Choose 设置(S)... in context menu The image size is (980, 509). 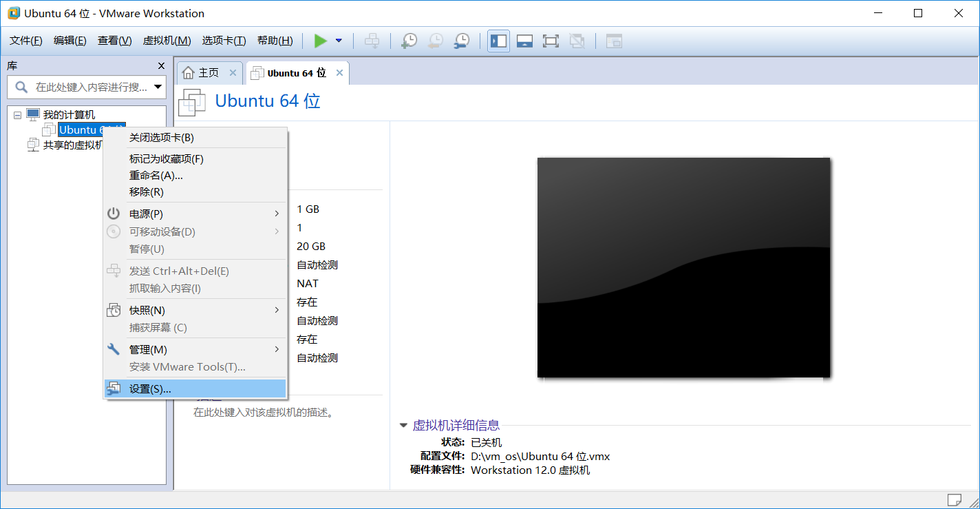(195, 388)
